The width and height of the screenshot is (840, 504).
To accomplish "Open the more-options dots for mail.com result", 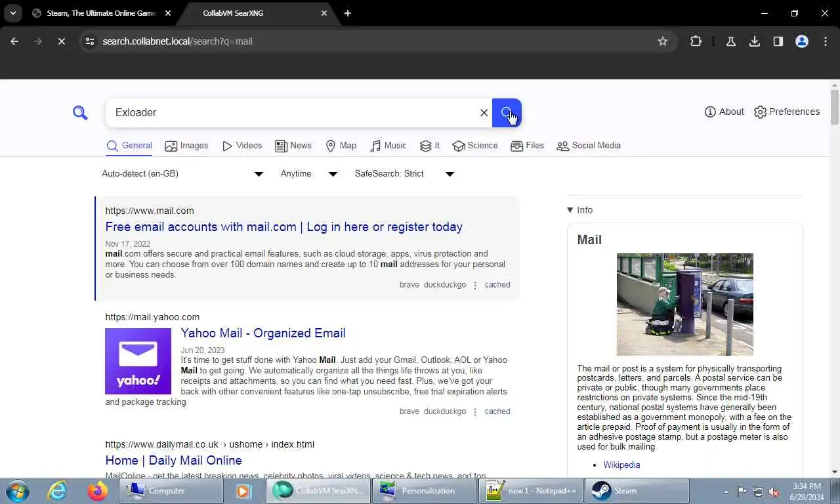I will pyautogui.click(x=475, y=285).
